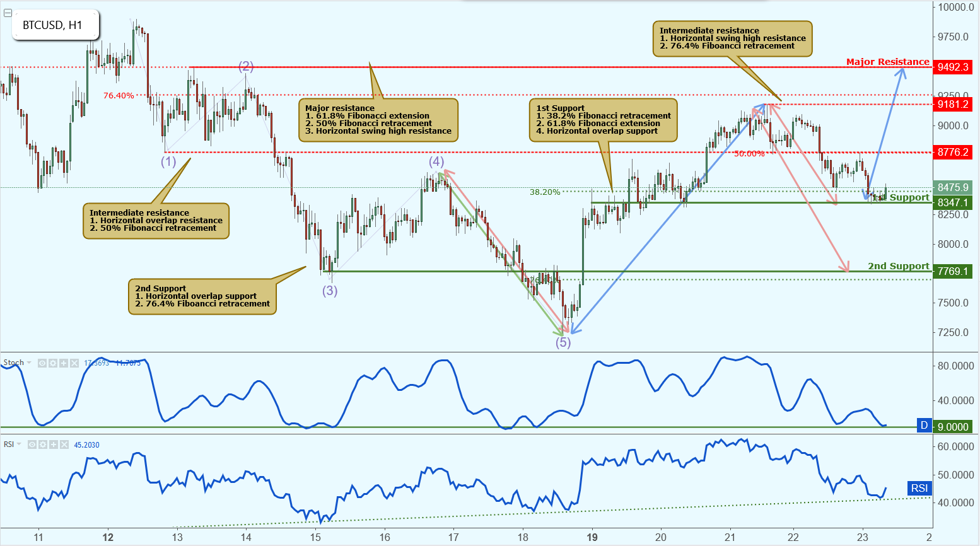Click the 60.0000 level on RSI scale
Image resolution: width=980 pixels, height=546 pixels.
pyautogui.click(x=956, y=446)
